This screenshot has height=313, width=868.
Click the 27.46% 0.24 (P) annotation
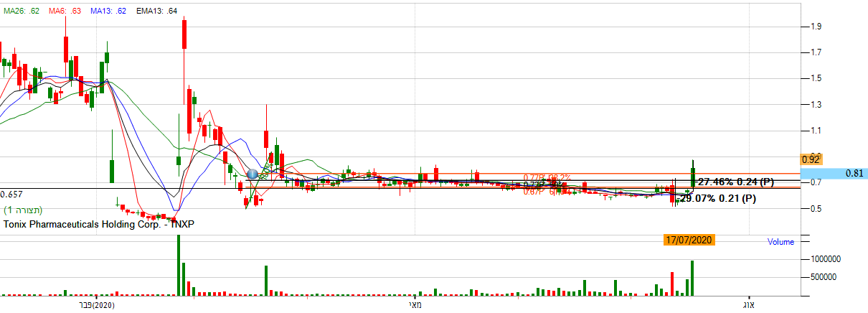[x=736, y=182]
